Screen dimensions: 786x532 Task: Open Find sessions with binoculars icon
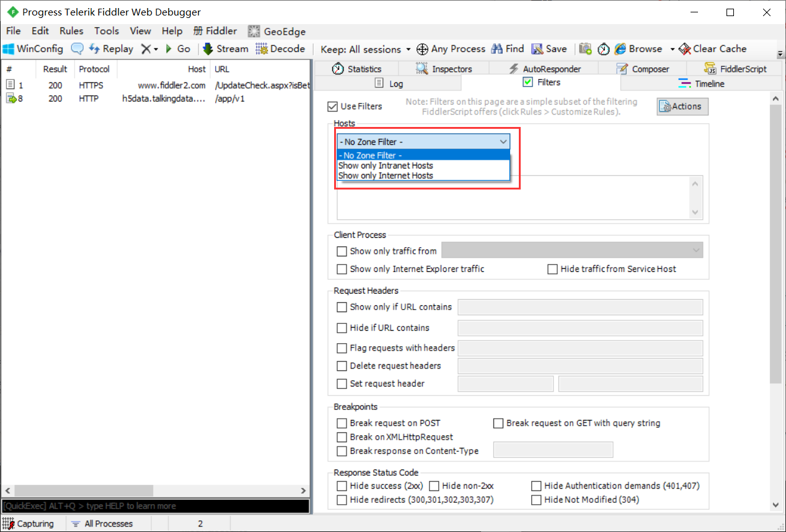(x=508, y=49)
